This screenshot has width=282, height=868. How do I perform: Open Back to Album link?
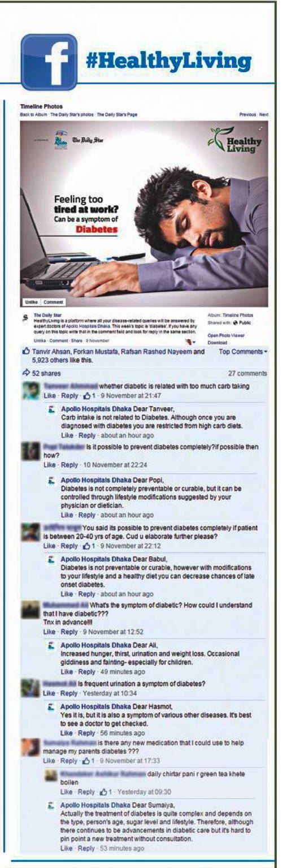33,114
